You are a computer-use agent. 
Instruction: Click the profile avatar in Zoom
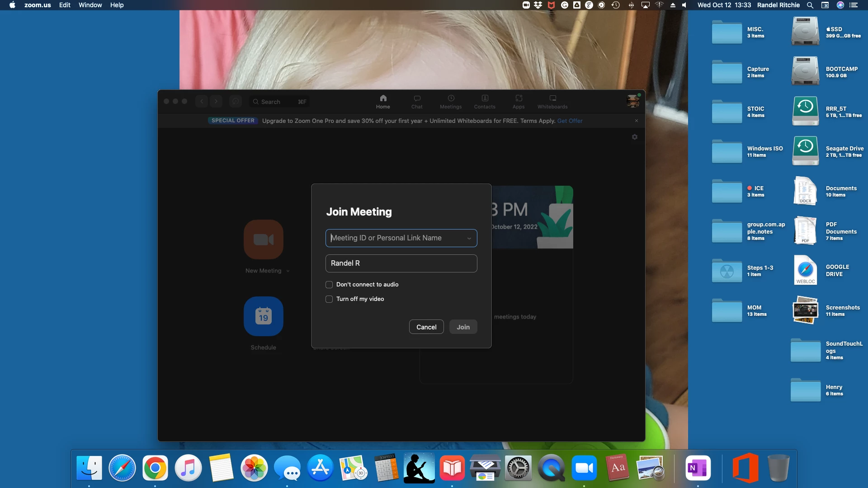[x=633, y=101]
